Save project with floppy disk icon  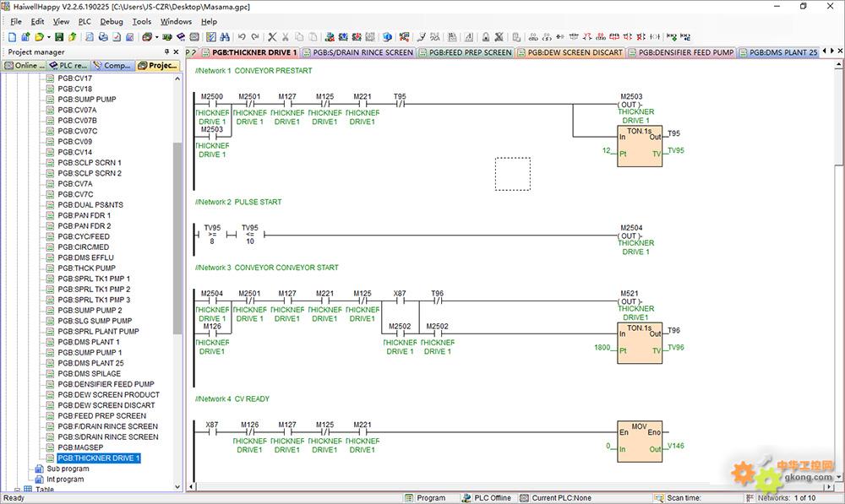tap(59, 37)
